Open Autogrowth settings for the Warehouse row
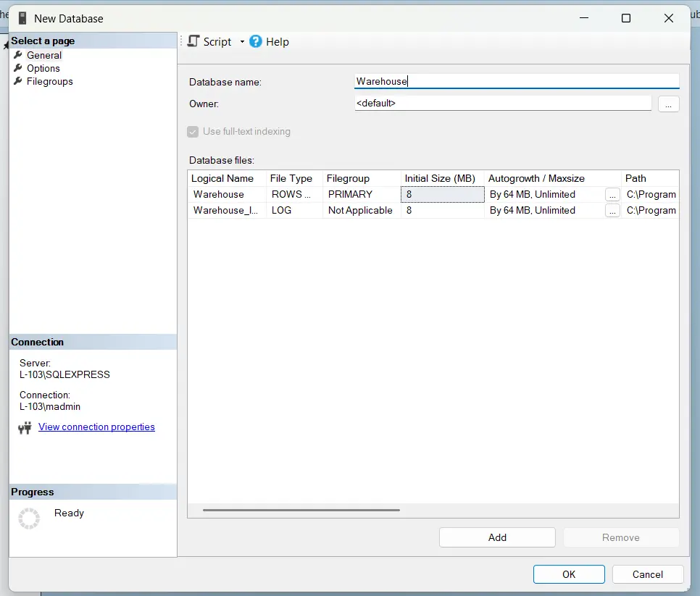The image size is (700, 596). click(612, 194)
